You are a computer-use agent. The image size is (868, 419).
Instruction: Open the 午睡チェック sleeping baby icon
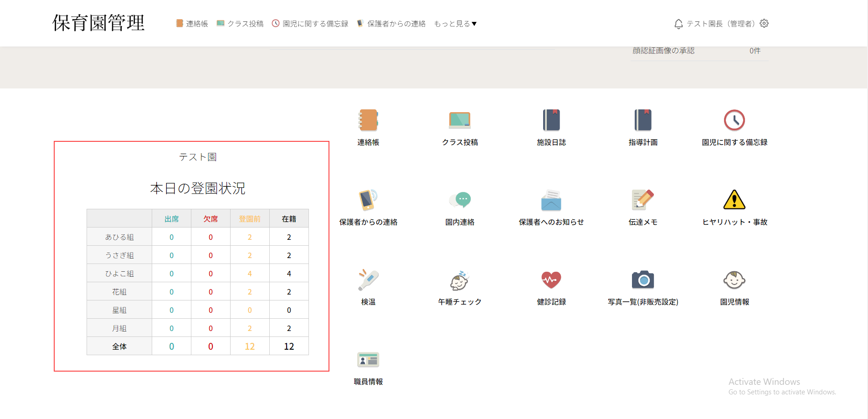[x=460, y=280]
